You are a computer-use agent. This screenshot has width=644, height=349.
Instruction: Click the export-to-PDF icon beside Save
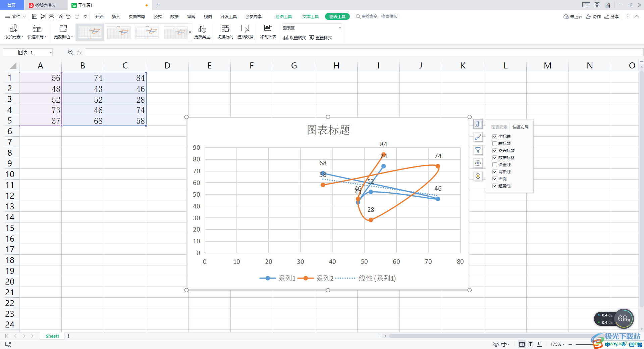[x=43, y=16]
